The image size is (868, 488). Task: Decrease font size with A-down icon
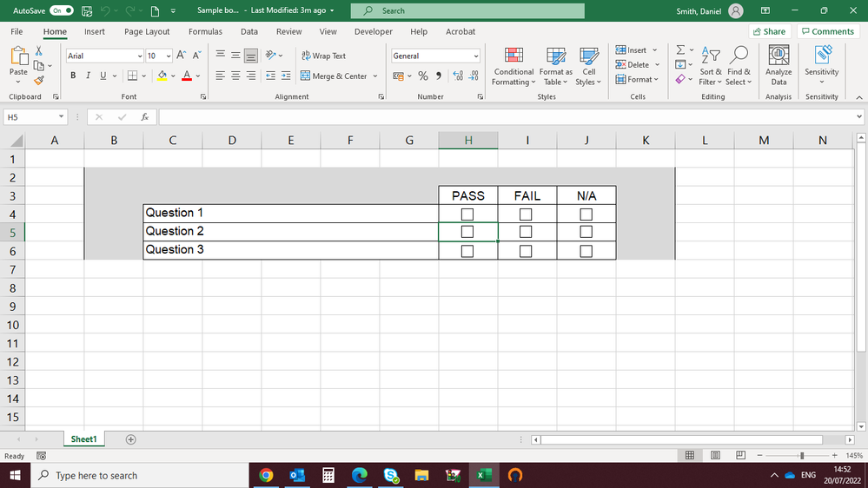[196, 56]
